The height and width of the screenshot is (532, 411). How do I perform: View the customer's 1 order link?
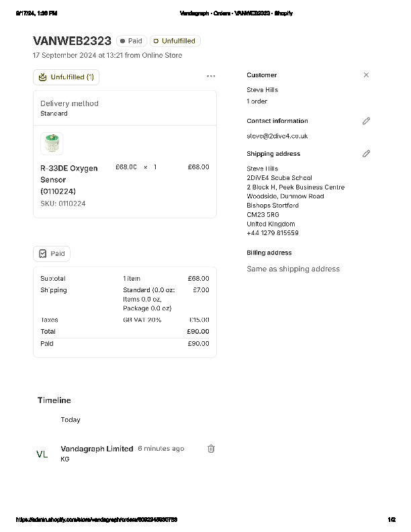click(257, 101)
